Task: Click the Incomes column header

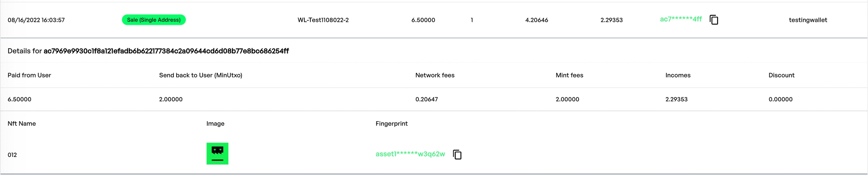Action: click(x=678, y=75)
